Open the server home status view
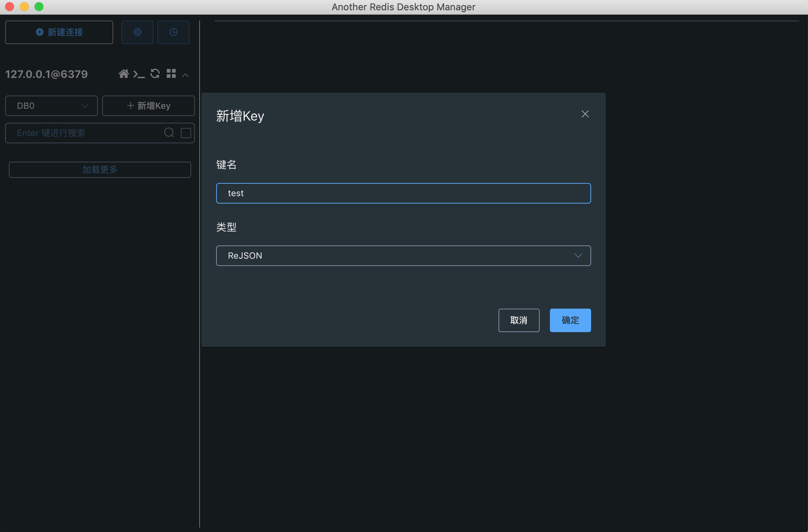 pyautogui.click(x=124, y=74)
